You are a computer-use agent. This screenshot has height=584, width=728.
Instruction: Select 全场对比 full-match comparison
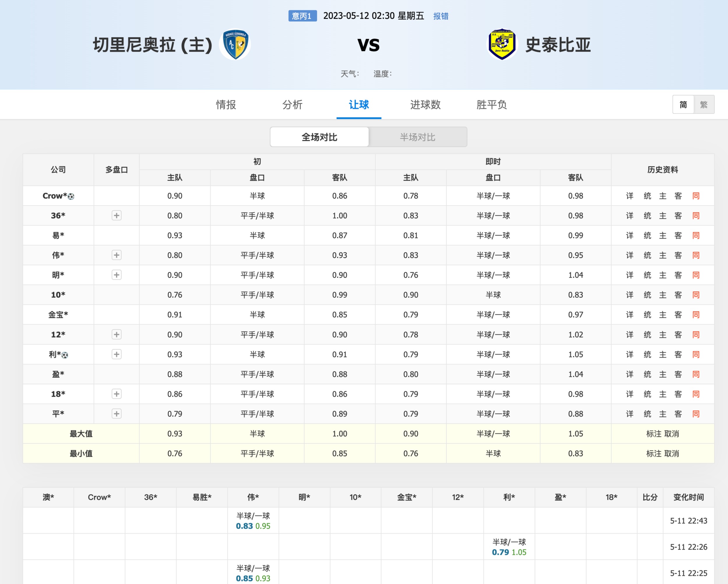[x=319, y=137]
